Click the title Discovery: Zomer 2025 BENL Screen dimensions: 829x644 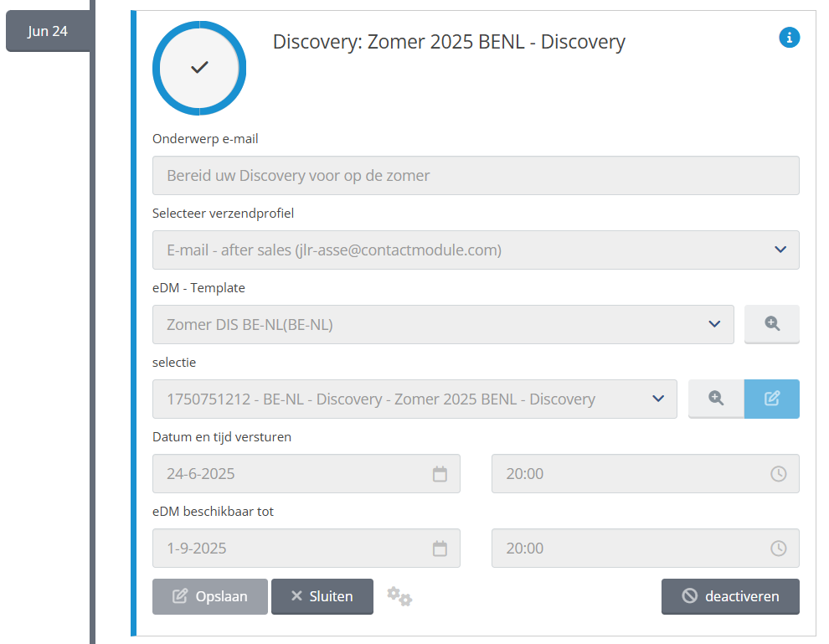pyautogui.click(x=449, y=42)
